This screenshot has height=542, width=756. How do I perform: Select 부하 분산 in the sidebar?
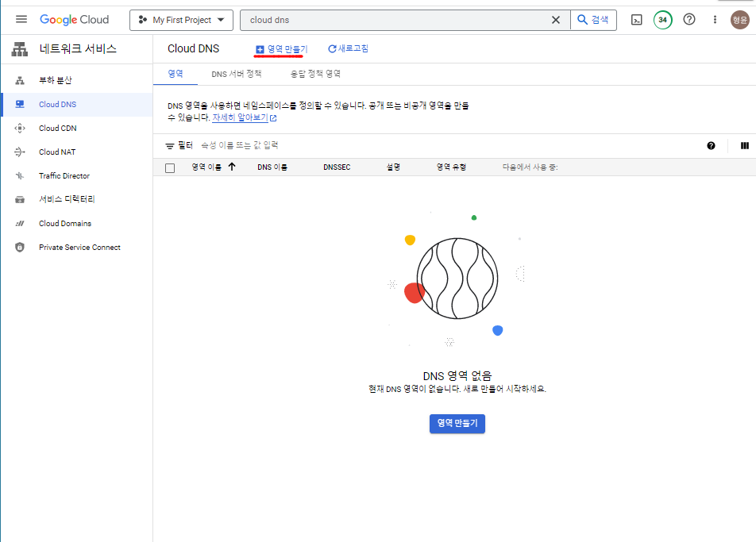(56, 80)
